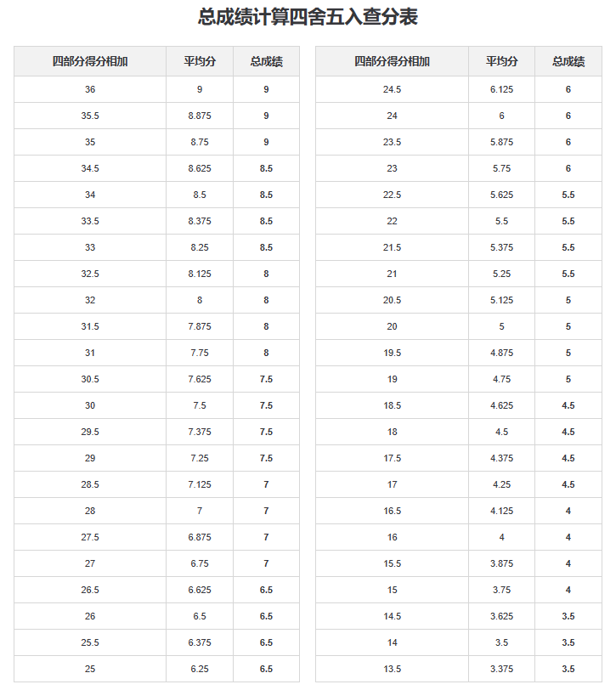This screenshot has height=690, width=616.
Task: Click right table 平均分 header
Action: (501, 61)
